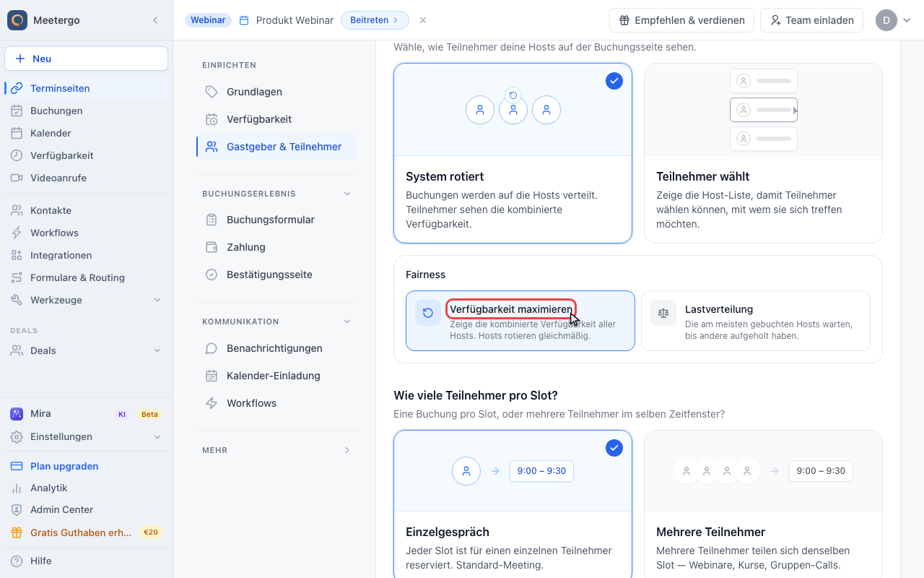Click the Analytik bar chart icon
Screen dimensions: 924x578
(17, 488)
